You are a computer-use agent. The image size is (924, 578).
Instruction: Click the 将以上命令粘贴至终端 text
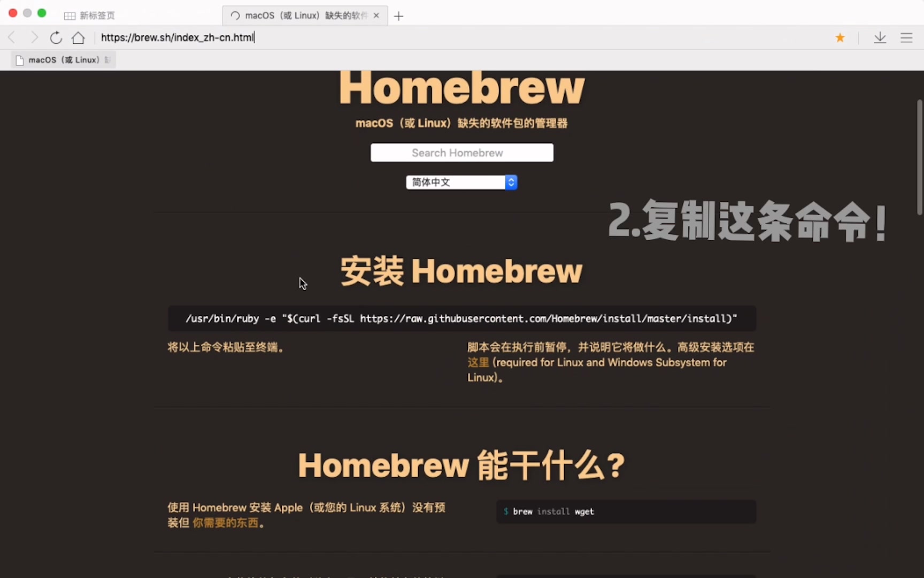[x=226, y=347]
